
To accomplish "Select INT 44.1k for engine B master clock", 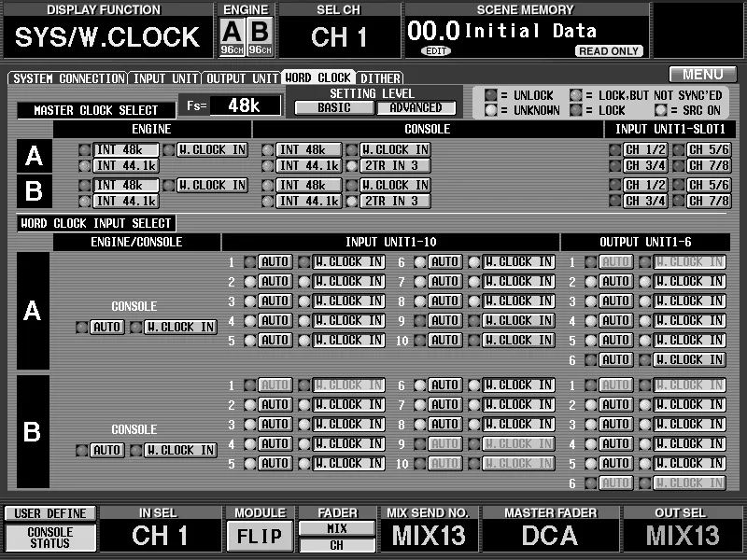I will tap(126, 201).
